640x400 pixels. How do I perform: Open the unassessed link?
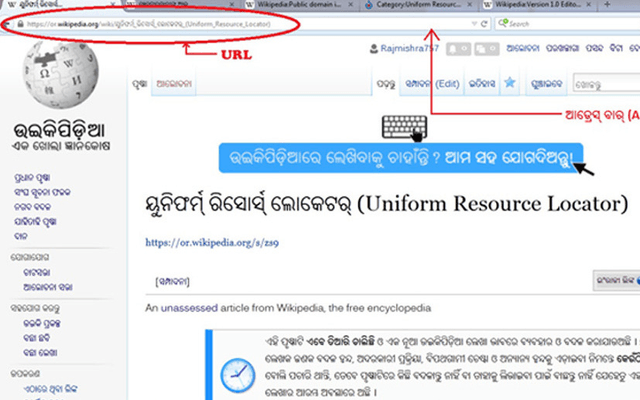coord(189,308)
